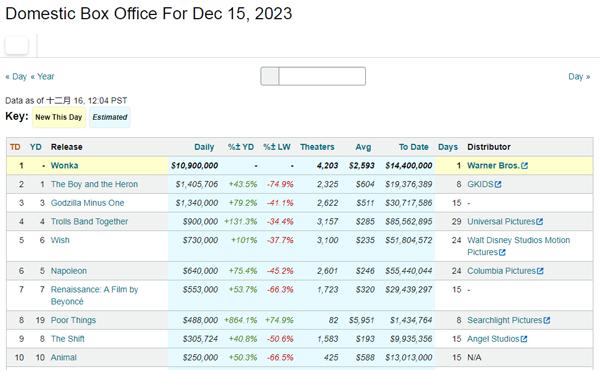Click the date input field
The width and height of the screenshot is (600, 370).
point(322,76)
